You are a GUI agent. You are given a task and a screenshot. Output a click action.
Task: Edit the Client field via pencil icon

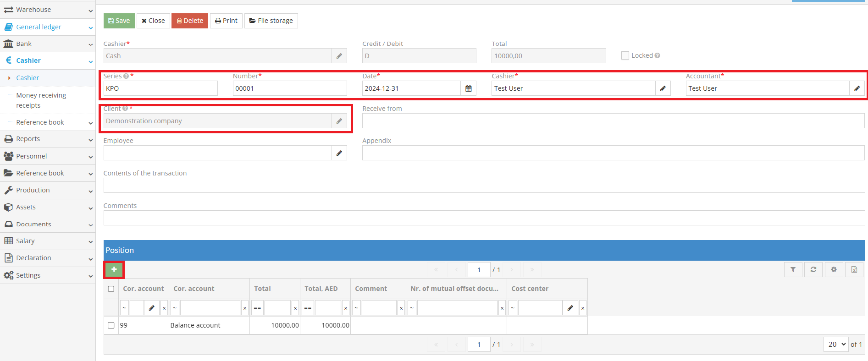(339, 121)
